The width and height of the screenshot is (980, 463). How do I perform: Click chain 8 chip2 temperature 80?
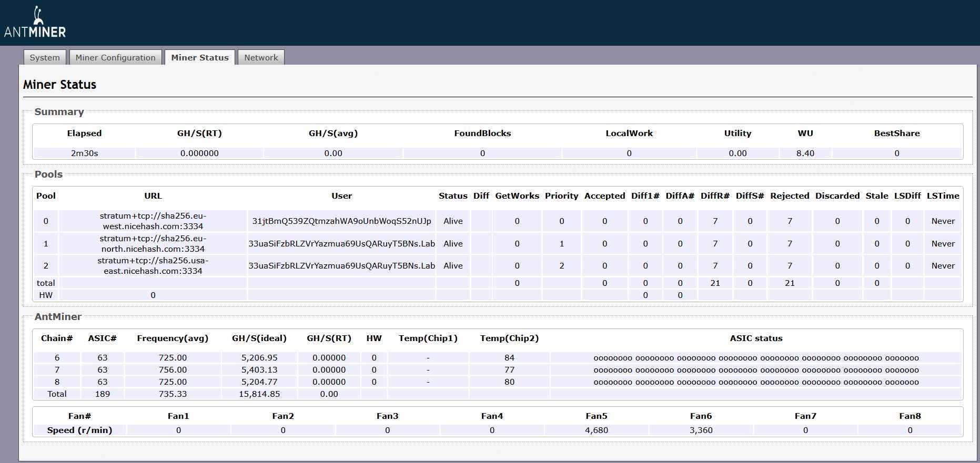(x=509, y=382)
